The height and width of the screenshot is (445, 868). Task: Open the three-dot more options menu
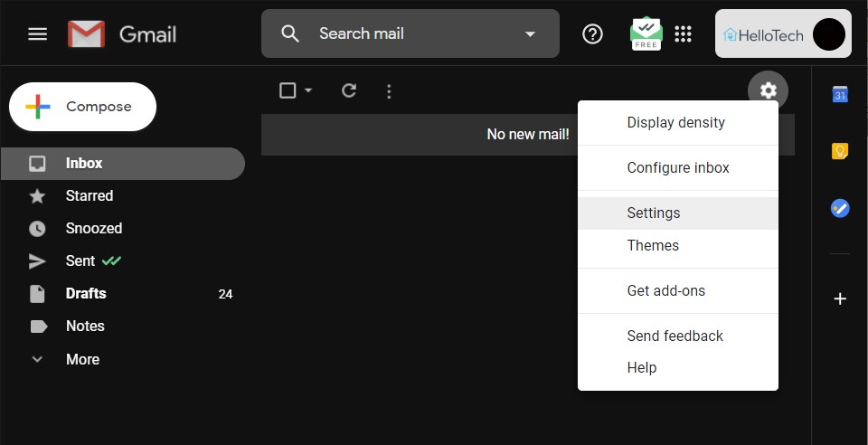pos(389,90)
